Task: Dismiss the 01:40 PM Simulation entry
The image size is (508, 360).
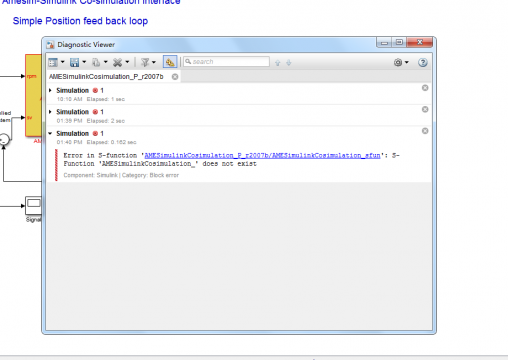Action: [x=425, y=131]
